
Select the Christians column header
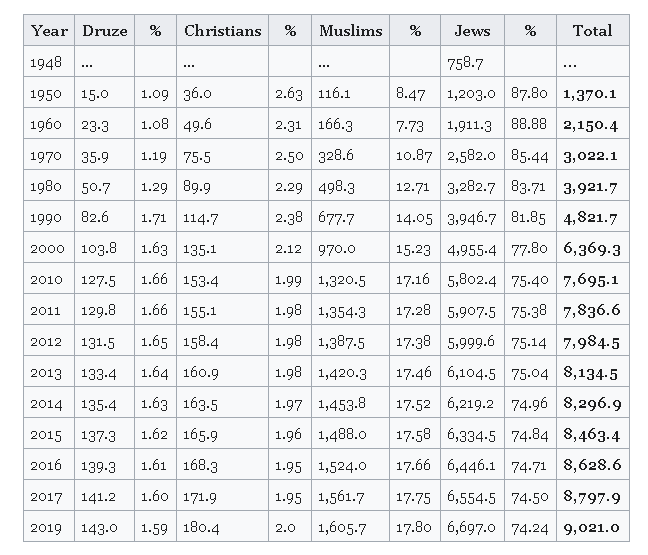tap(221, 31)
